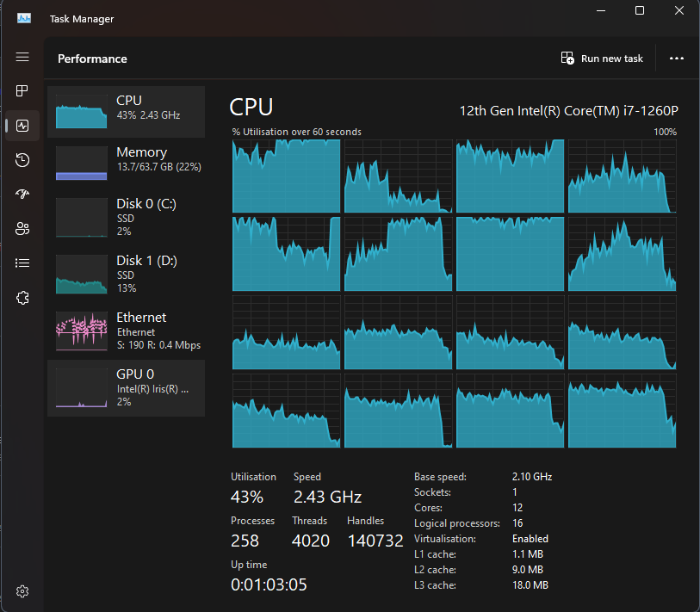Click the Sockets value 1

(515, 491)
